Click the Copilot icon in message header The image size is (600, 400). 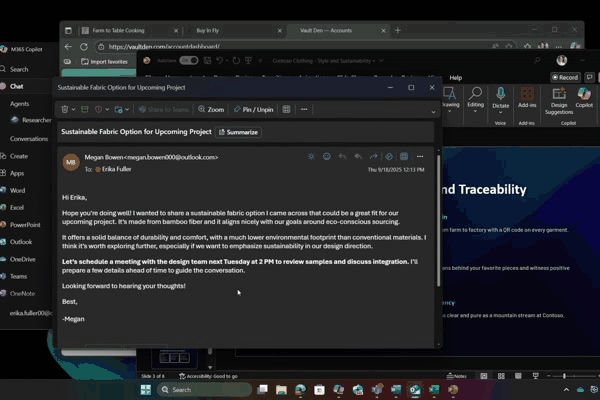click(x=389, y=156)
